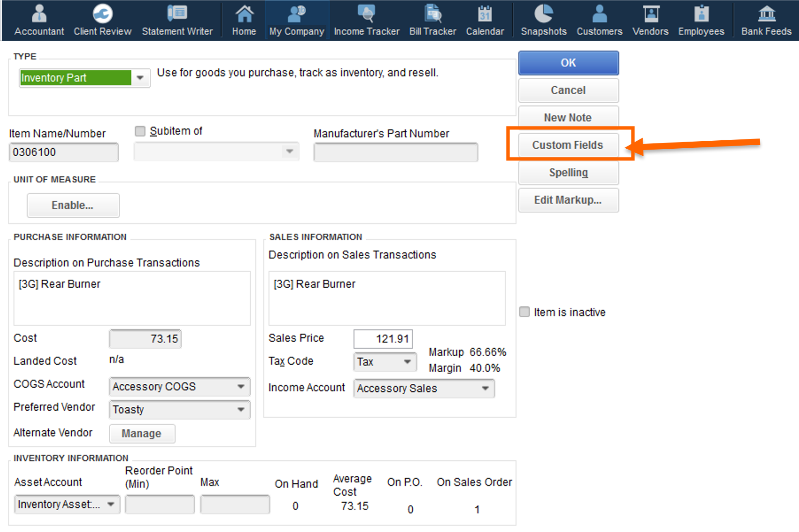Open the Income Account dropdown

coord(485,389)
